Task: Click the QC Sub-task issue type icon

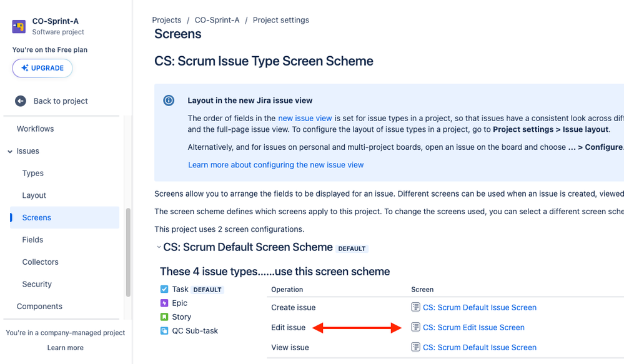Action: click(x=164, y=330)
